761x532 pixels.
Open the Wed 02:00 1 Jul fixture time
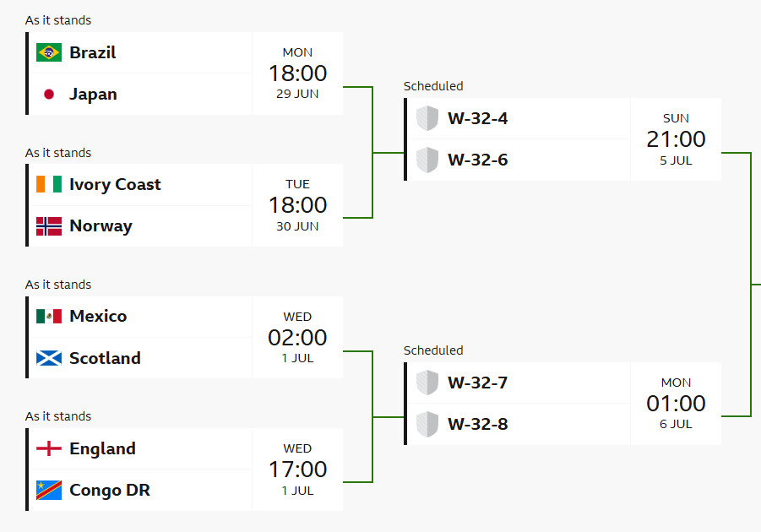coord(297,337)
